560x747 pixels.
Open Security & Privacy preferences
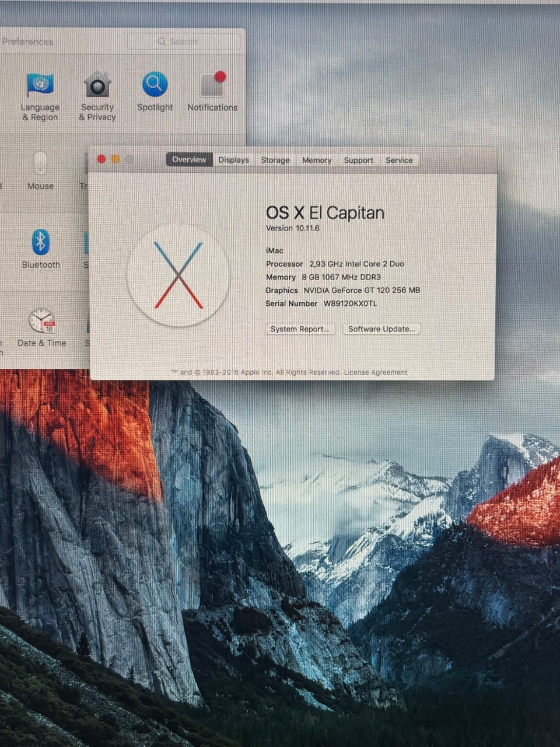(x=97, y=96)
